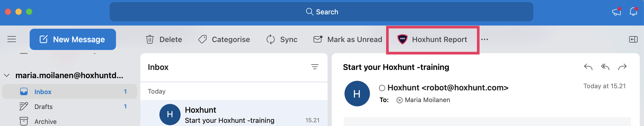Click the red close window button

[x=8, y=12]
